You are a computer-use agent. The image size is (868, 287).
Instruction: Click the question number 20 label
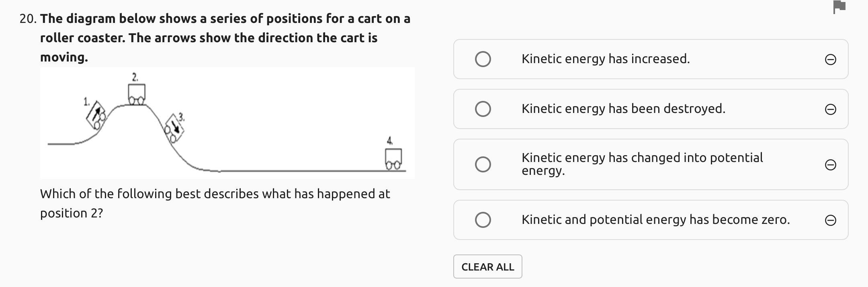(28, 19)
